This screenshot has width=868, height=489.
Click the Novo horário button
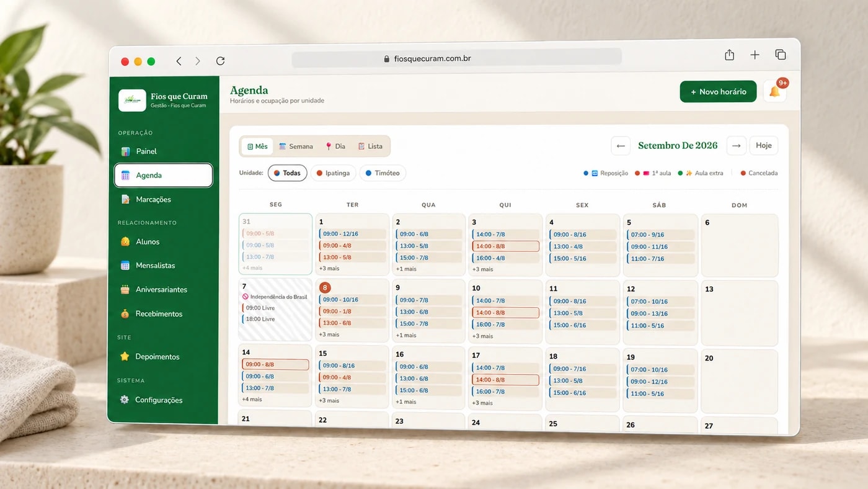(718, 91)
